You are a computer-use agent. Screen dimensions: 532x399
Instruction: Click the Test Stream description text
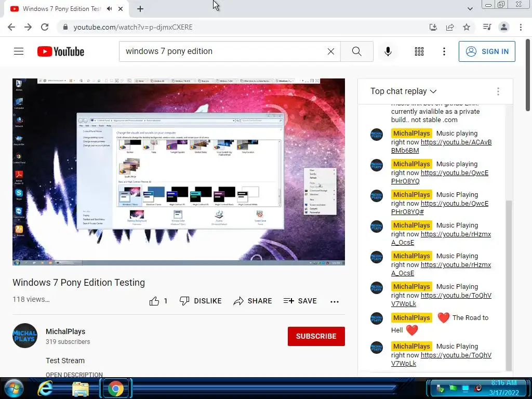[65, 361]
